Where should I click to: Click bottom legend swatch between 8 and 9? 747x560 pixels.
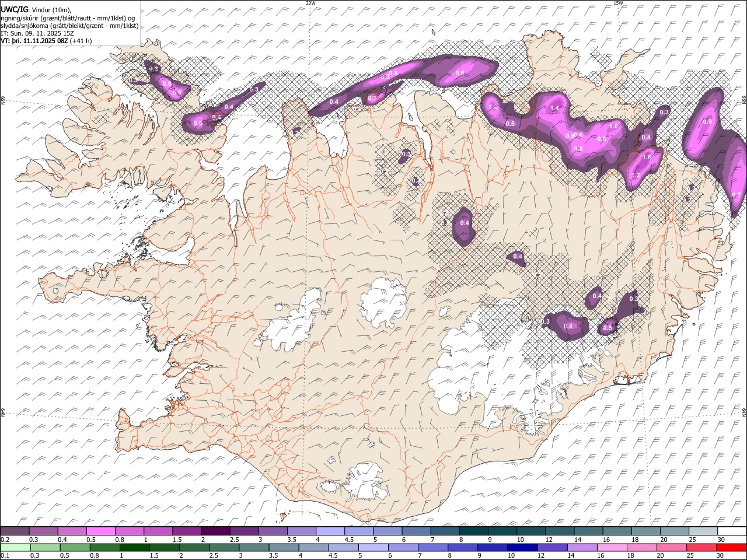pyautogui.click(x=463, y=547)
